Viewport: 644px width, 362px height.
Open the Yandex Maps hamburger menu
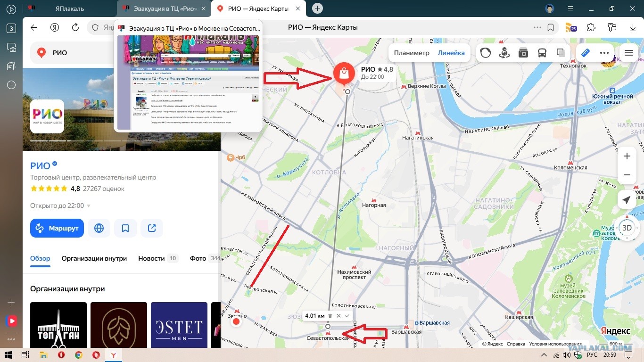pos(628,53)
